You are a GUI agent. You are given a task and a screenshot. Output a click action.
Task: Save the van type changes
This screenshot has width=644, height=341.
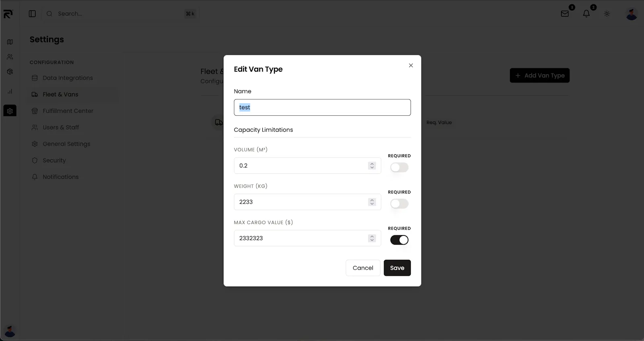[397, 268]
